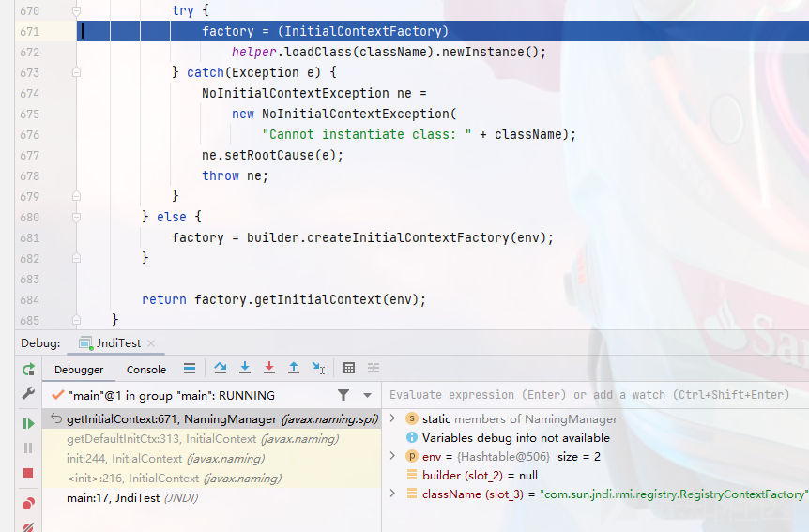This screenshot has height=532, width=809.
Task: Step into the method
Action: pyautogui.click(x=245, y=368)
